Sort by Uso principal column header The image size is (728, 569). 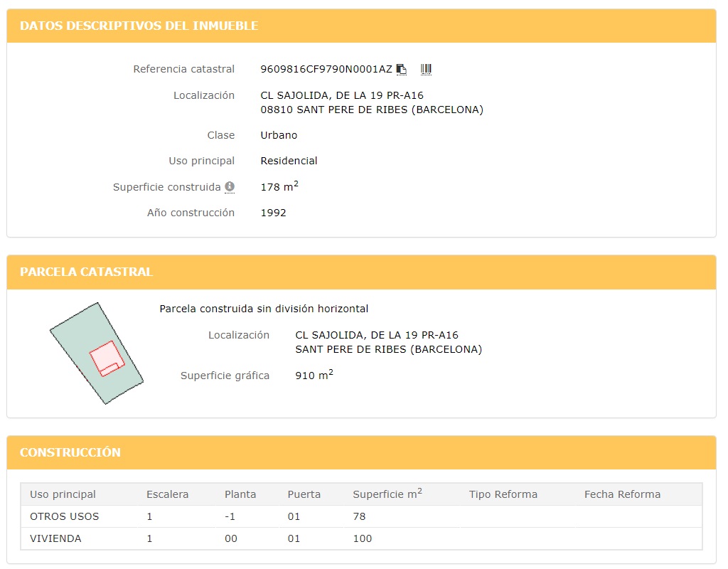(63, 494)
